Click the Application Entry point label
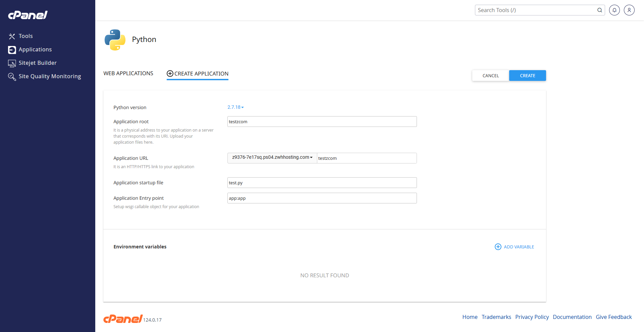This screenshot has width=644, height=332. pos(139,198)
